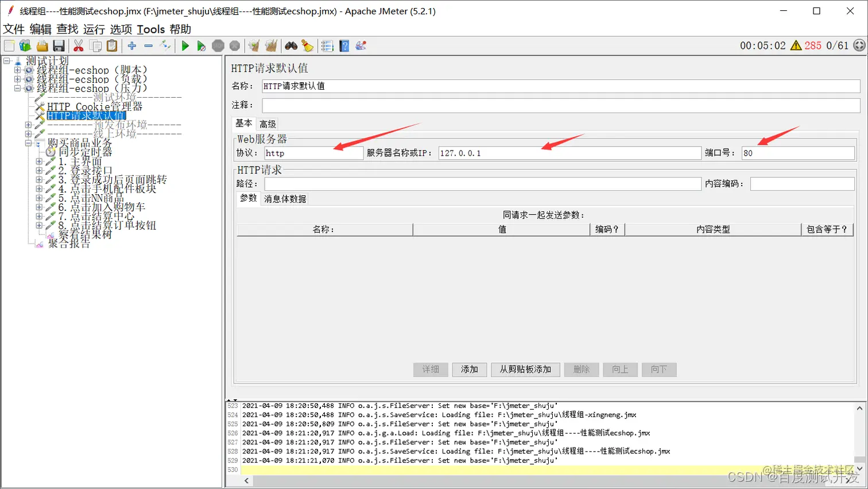Save the test plan with the floppy icon
The width and height of the screenshot is (868, 489).
pos(59,46)
